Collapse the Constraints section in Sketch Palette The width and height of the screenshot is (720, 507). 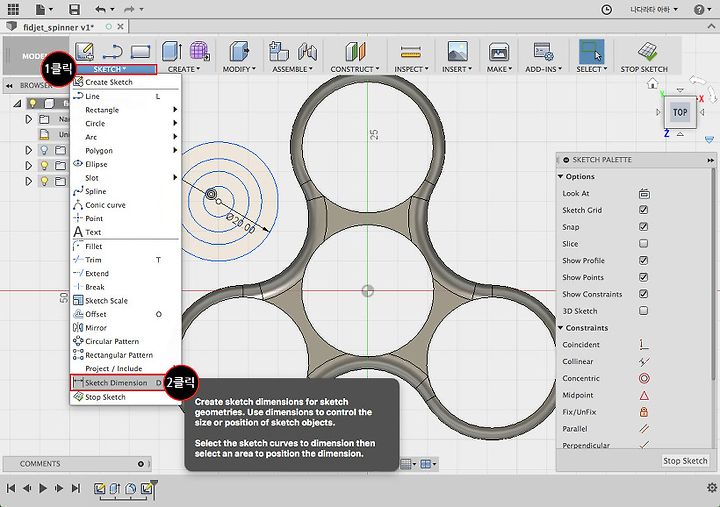pyautogui.click(x=560, y=328)
